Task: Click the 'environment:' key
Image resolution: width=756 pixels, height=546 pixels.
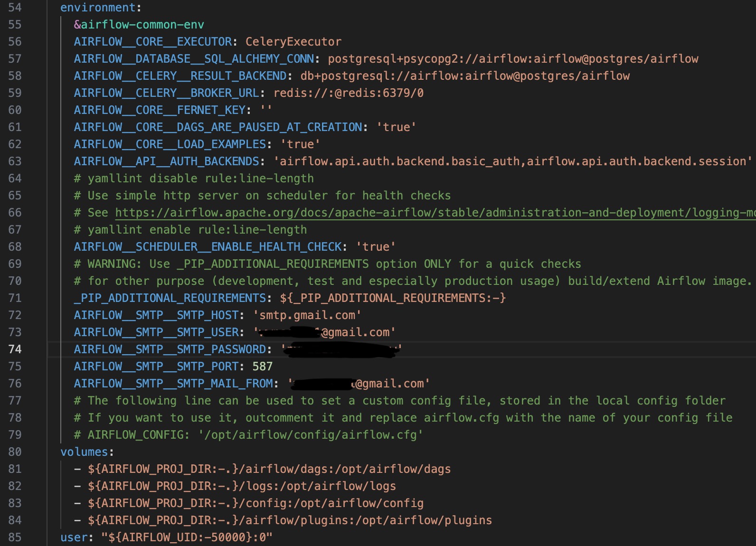Action: pyautogui.click(x=101, y=8)
